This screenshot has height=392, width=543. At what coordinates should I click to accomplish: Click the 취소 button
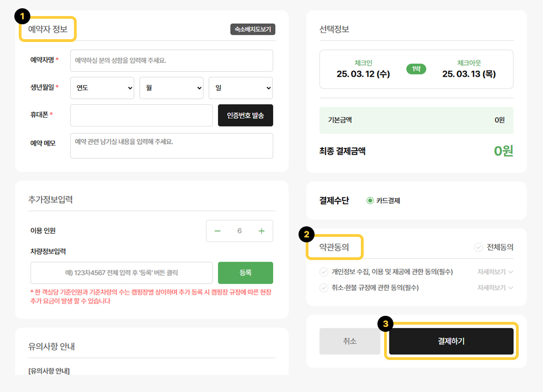click(x=350, y=341)
